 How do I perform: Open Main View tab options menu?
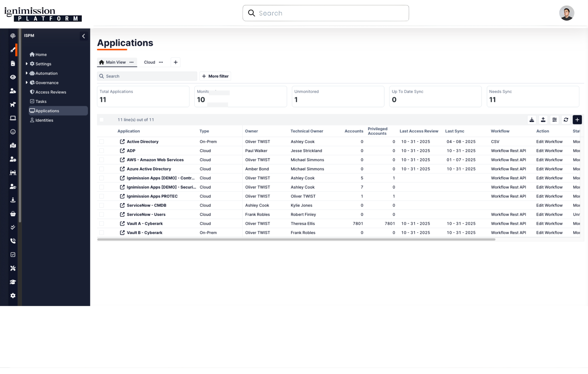pos(131,62)
